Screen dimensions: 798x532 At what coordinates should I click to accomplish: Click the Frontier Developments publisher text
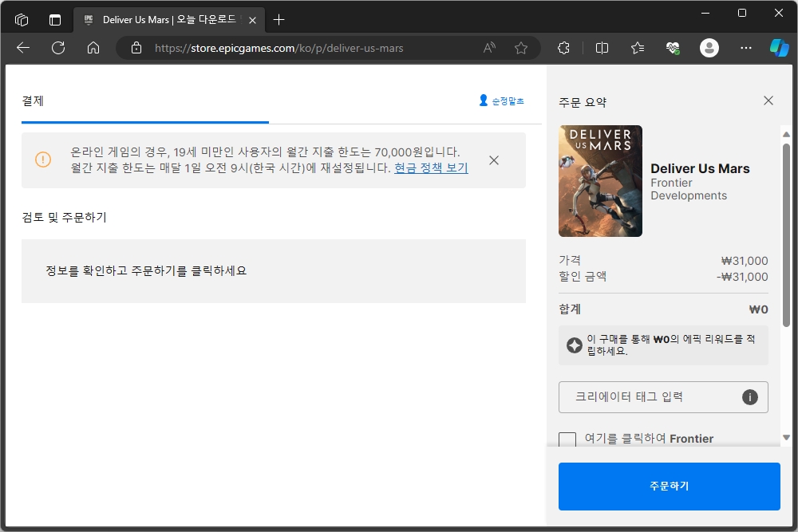pos(689,189)
